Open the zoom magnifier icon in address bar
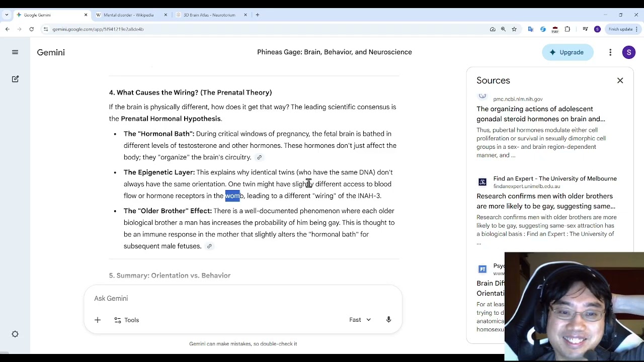 [x=503, y=29]
